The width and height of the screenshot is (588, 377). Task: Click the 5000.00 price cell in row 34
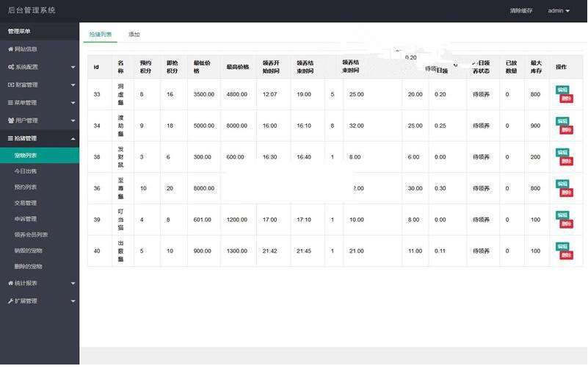[203, 126]
